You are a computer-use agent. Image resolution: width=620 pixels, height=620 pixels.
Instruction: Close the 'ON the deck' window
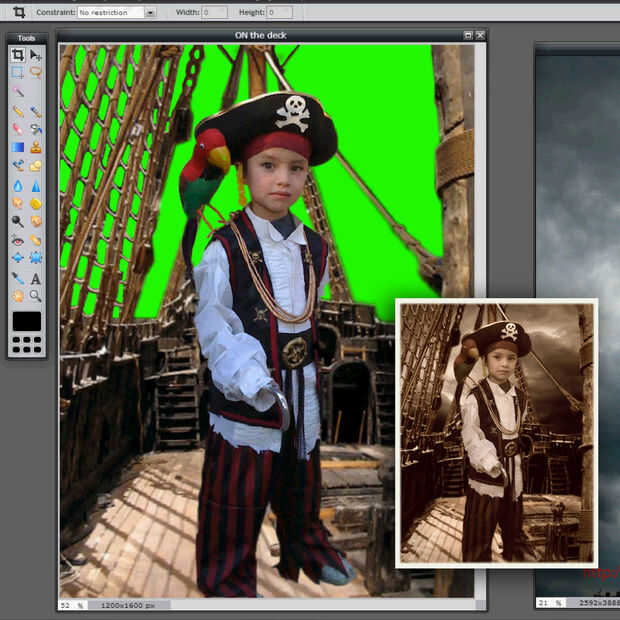(480, 35)
